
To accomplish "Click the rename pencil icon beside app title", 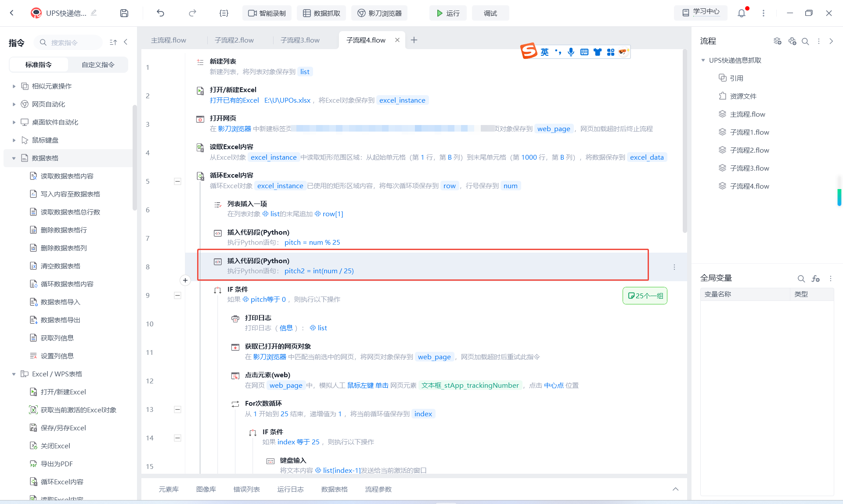I will (x=94, y=13).
